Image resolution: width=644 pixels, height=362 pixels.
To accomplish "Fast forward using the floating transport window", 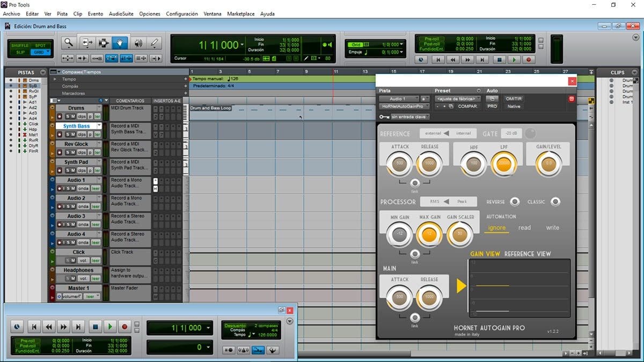I will (64, 327).
